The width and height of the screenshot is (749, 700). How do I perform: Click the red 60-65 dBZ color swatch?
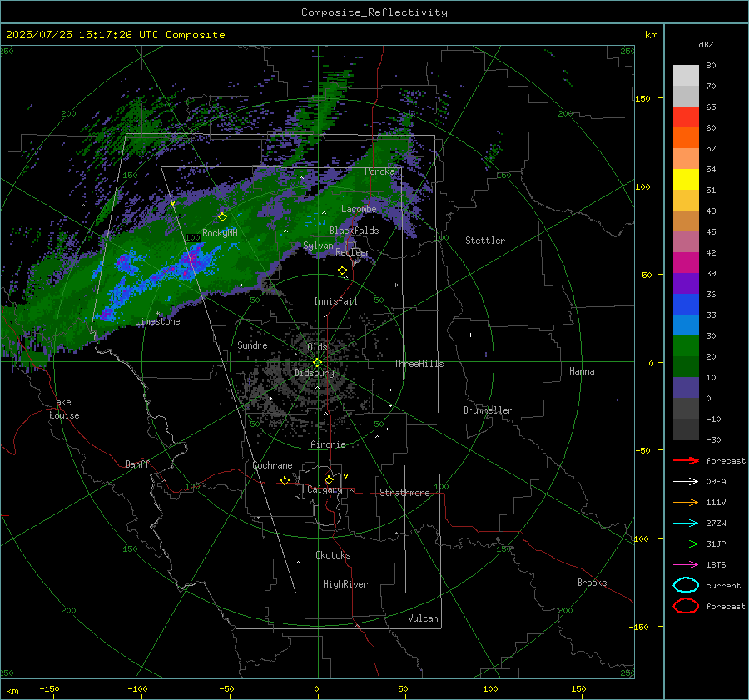pyautogui.click(x=686, y=117)
